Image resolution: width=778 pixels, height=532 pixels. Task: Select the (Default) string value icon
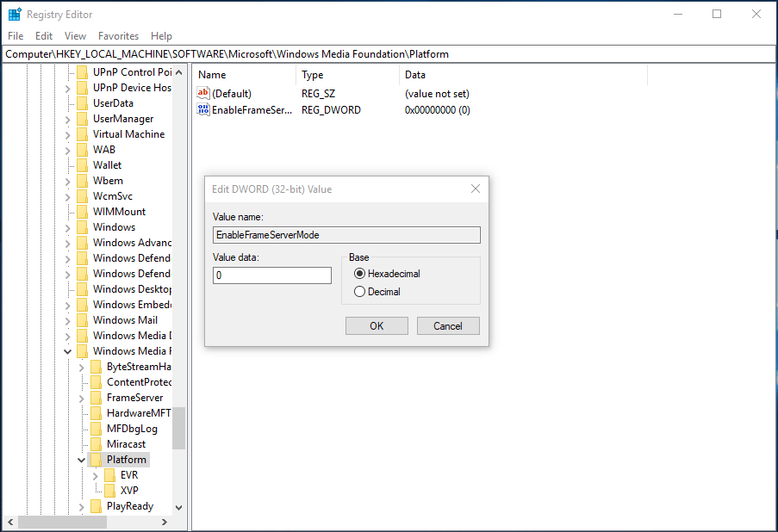(203, 94)
